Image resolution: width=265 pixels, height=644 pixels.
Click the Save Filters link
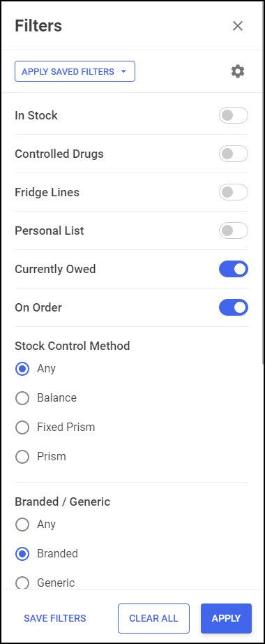point(55,619)
